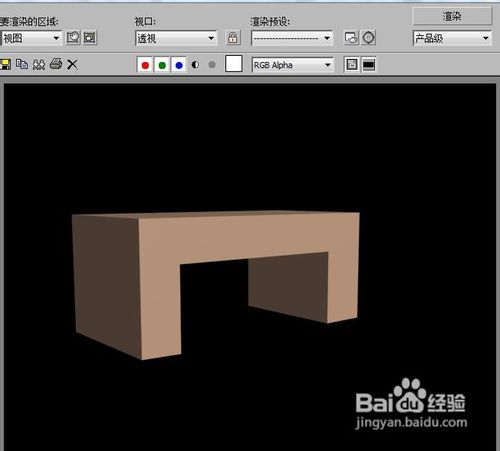500x451 pixels.
Task: Toggle the display alpha channel button
Action: [x=195, y=65]
